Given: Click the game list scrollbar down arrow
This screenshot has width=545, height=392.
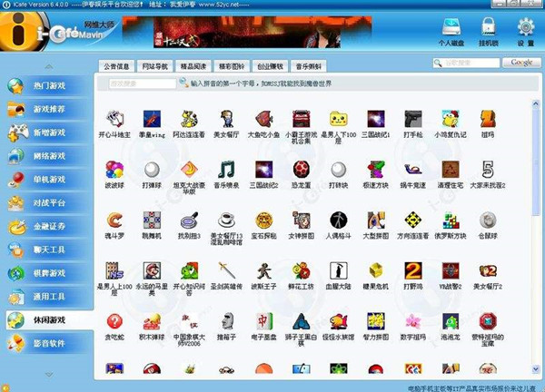Looking at the screenshot, I should (x=535, y=369).
